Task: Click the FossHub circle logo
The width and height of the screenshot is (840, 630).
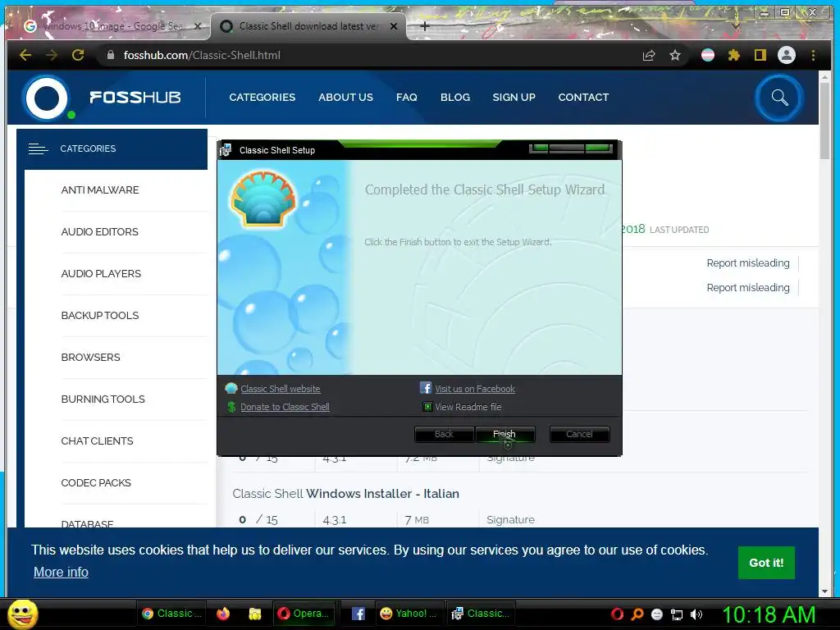Action: (x=47, y=98)
